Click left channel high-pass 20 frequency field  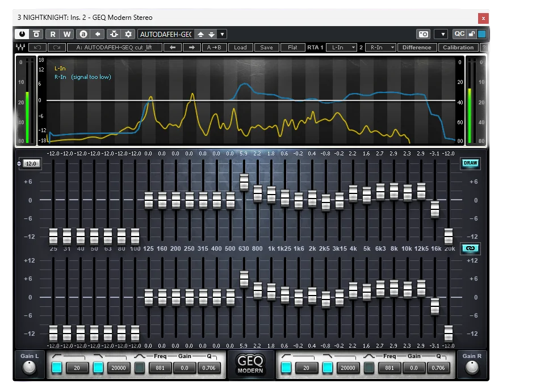[77, 368]
